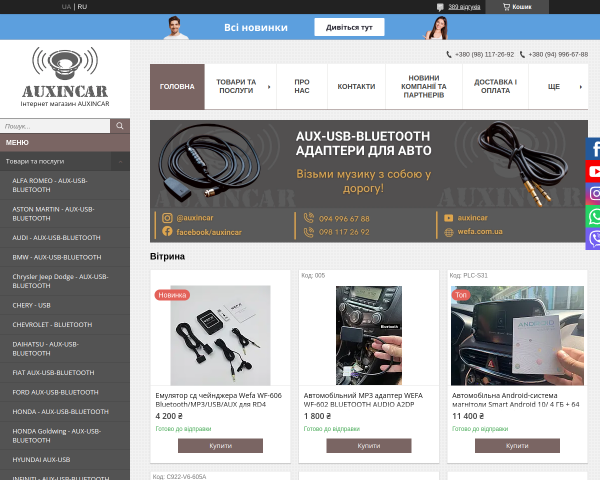The height and width of the screenshot is (480, 600).
Task: Click the 4 200 ₴ price
Action: (x=169, y=416)
